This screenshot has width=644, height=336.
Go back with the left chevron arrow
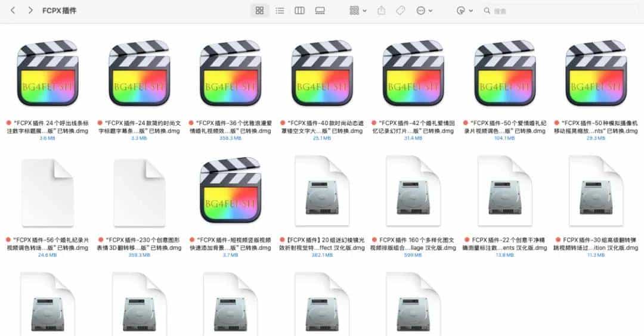13,11
